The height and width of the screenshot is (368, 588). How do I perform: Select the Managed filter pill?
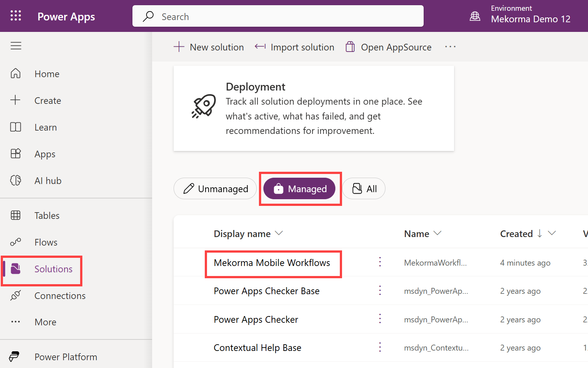(x=300, y=189)
